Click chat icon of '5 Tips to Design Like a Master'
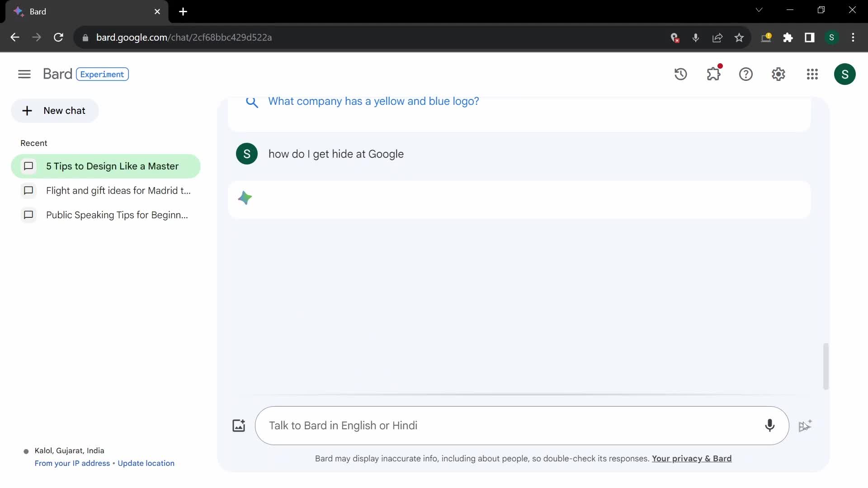 28,166
